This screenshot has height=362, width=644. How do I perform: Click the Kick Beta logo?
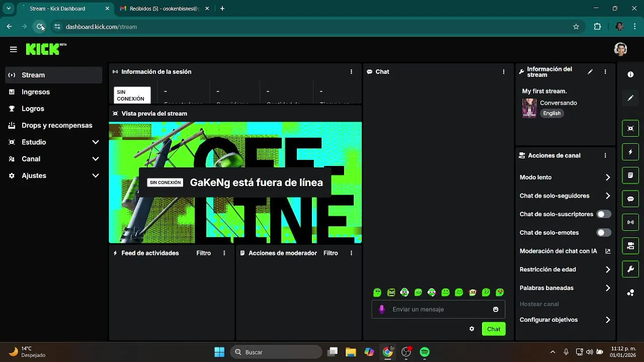(x=46, y=49)
